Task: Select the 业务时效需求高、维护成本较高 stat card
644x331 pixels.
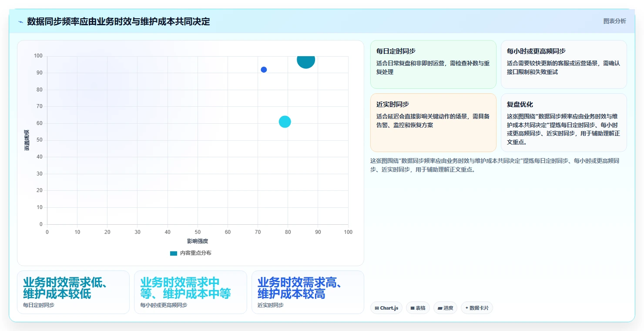Action: tap(308, 292)
